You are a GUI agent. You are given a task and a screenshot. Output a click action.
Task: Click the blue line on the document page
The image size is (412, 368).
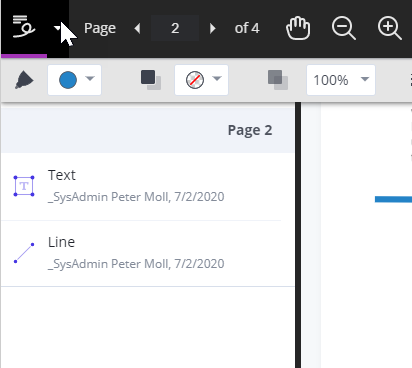click(393, 199)
